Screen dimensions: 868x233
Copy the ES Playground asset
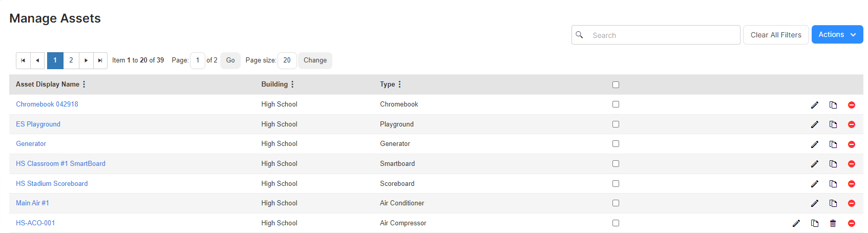[833, 125]
